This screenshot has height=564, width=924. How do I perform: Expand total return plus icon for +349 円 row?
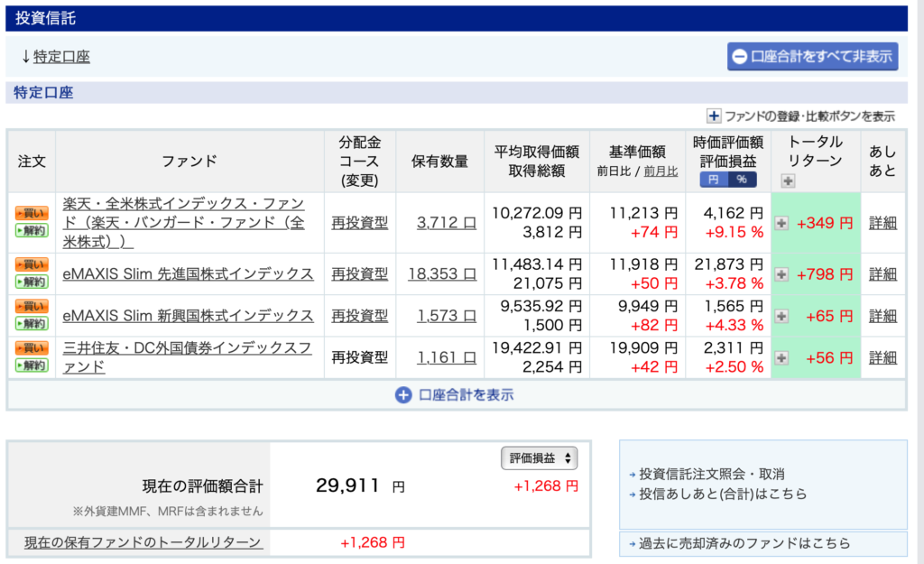[781, 224]
